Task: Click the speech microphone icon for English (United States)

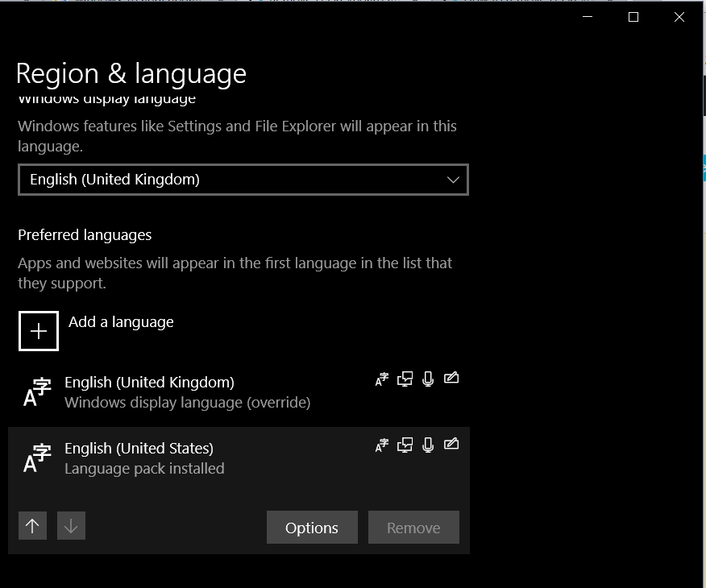Action: coord(427,444)
